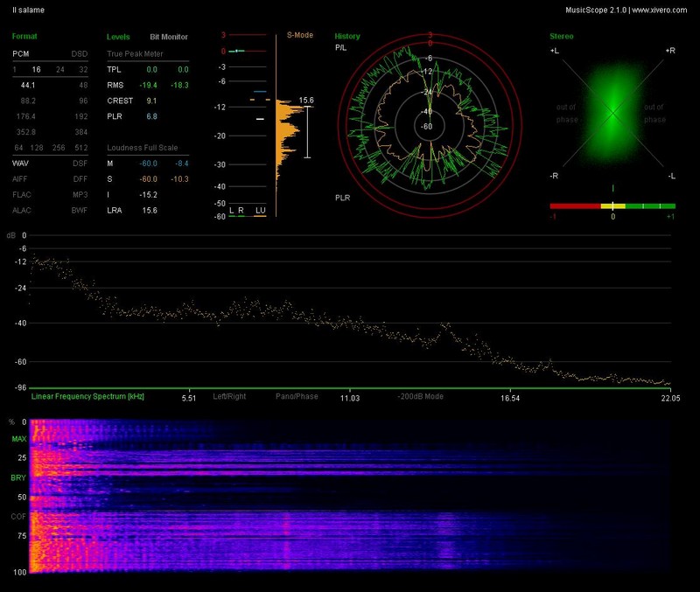Viewport: 700px width, 592px height.
Task: Select the 88.2 sample rate
Action: pos(28,101)
